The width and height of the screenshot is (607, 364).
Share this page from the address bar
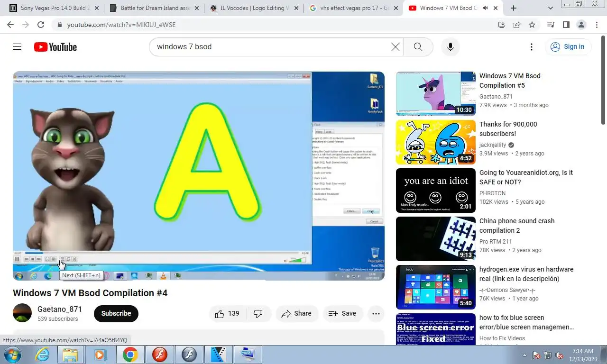(x=517, y=25)
